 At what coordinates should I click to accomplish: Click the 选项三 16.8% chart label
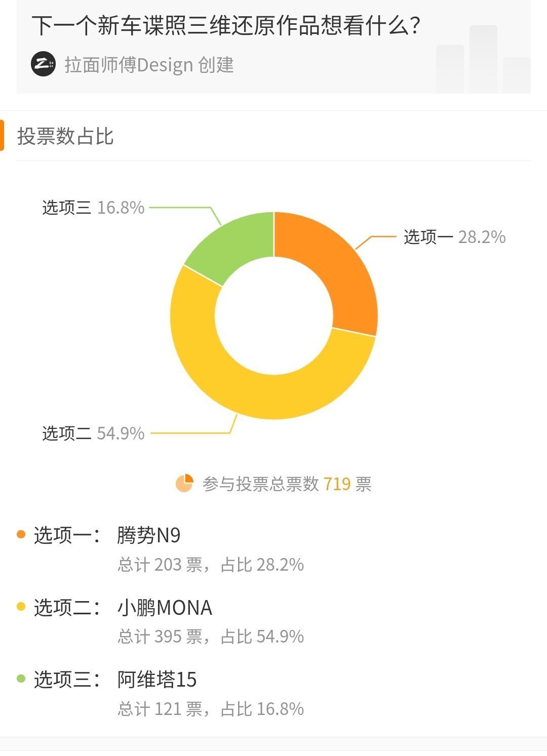pos(93,208)
